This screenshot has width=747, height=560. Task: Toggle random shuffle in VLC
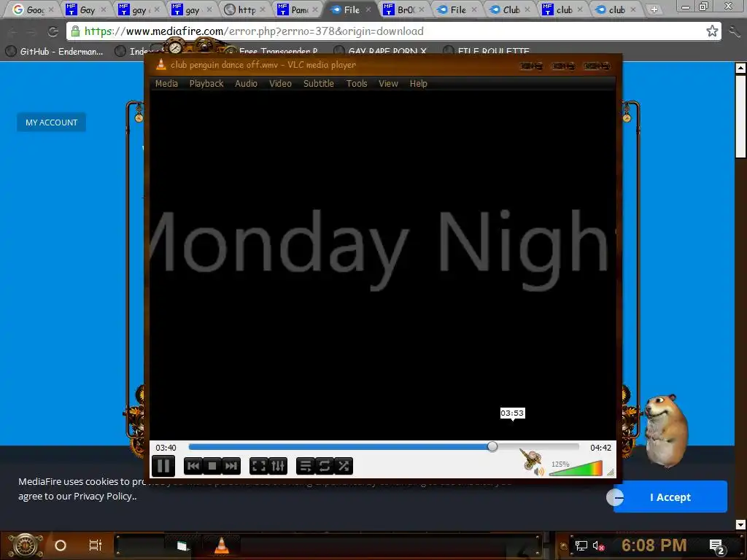tap(344, 466)
